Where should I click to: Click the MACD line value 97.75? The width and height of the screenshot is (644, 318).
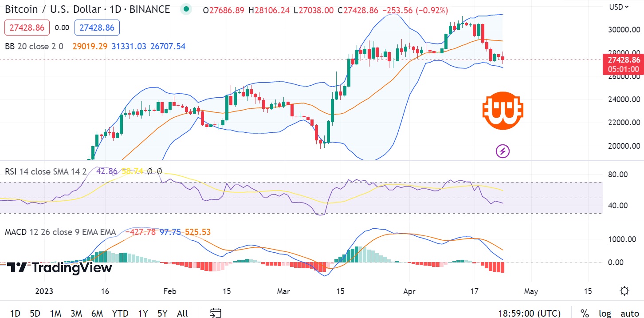coord(170,232)
